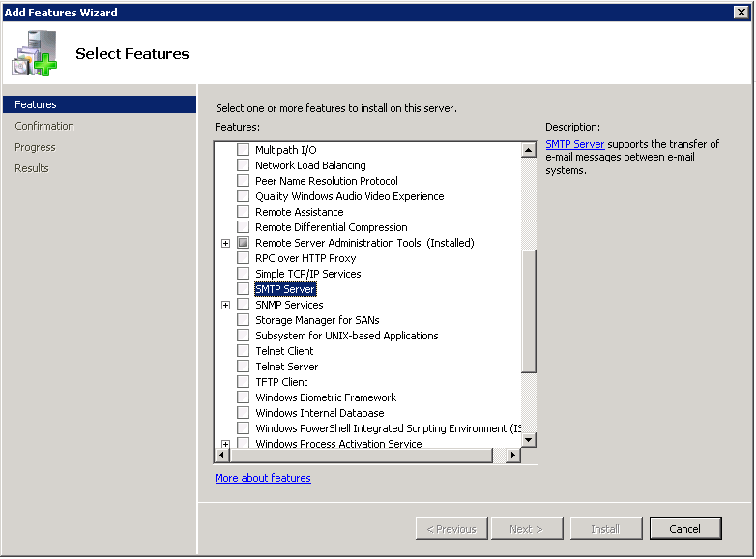Screen dimensions: 756x559
Task: Click the server wizard icon in header
Action: click(x=35, y=53)
